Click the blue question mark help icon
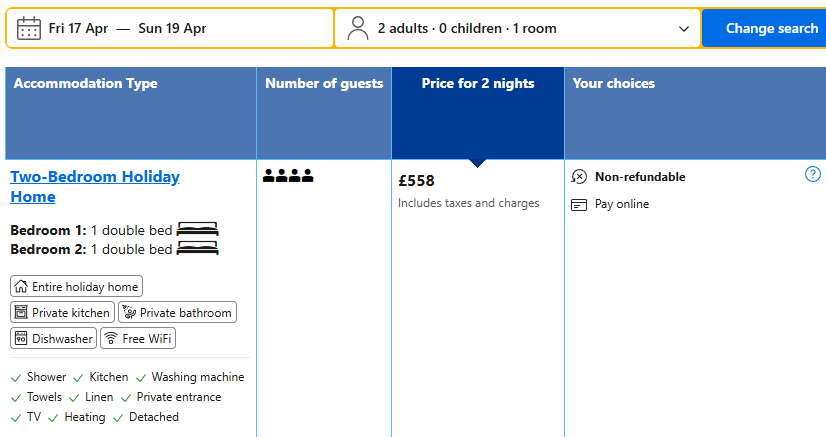The image size is (826, 437). click(813, 175)
